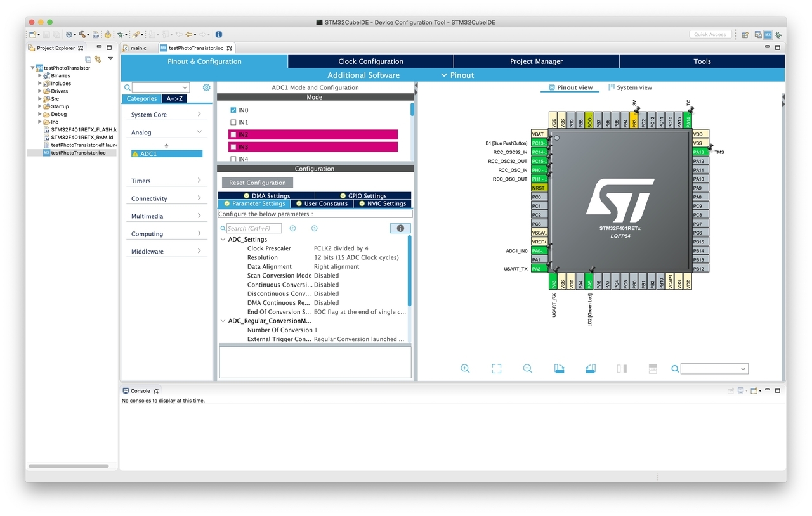
Task: Minimize the Project Explorer panel
Action: coord(99,46)
